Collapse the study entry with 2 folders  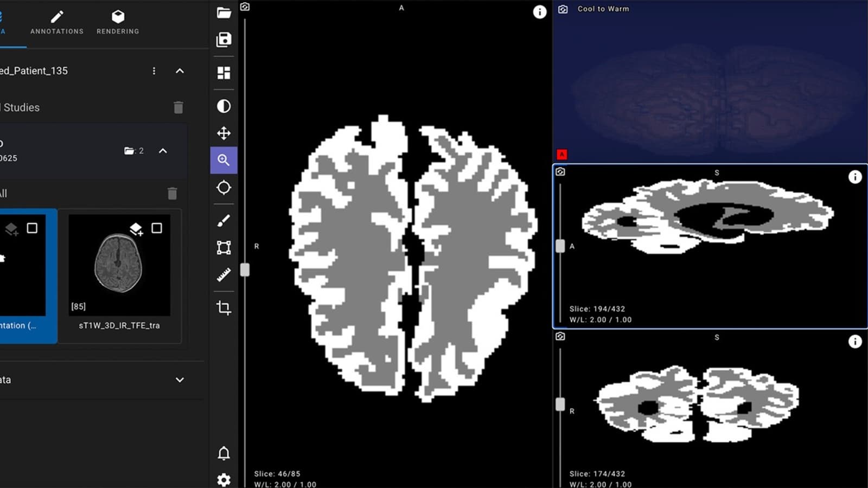pos(163,151)
